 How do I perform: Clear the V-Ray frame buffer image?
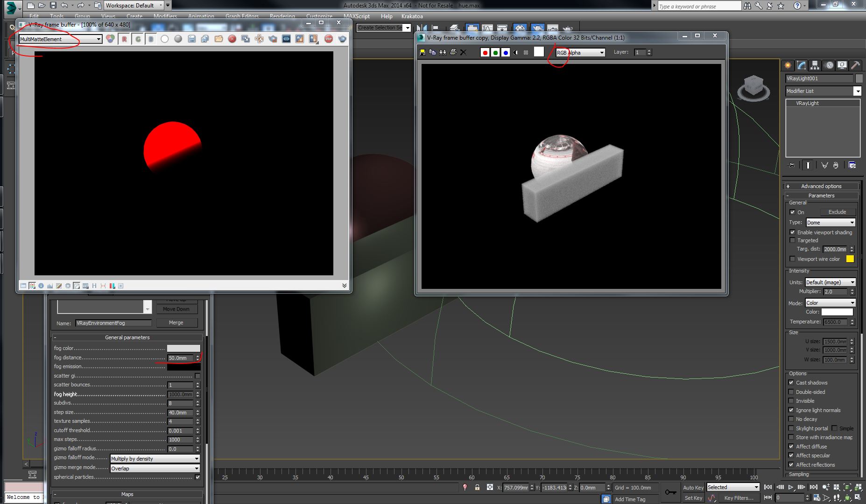click(x=232, y=39)
